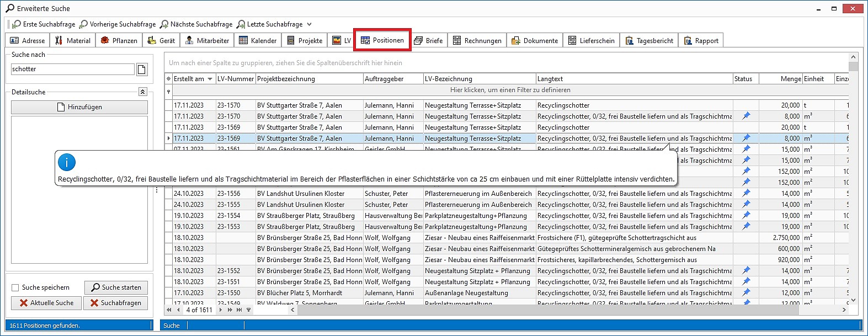Click pin icon in selected row 23-1569
868x336 pixels.
click(746, 138)
